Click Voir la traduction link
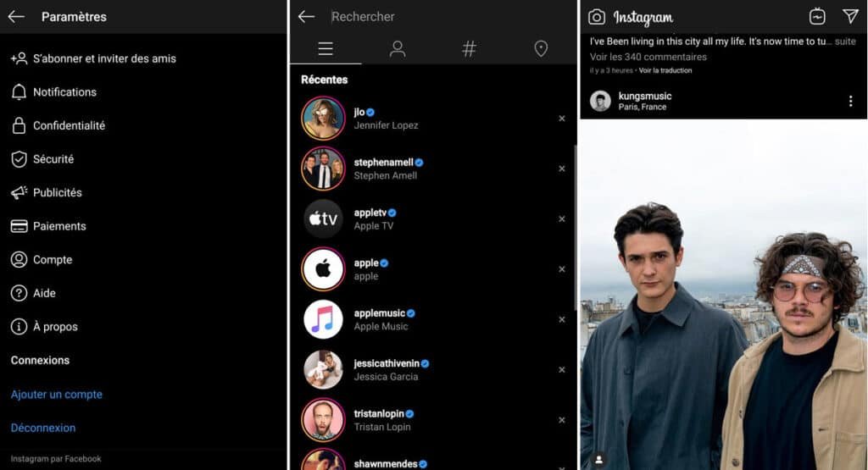 pos(665,71)
